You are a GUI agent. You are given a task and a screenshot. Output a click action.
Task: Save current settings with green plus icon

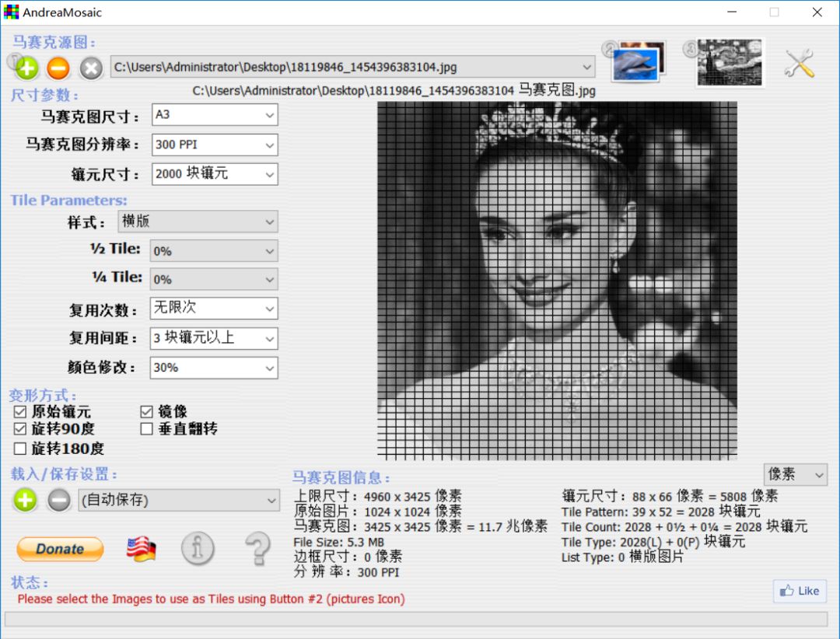(x=24, y=501)
